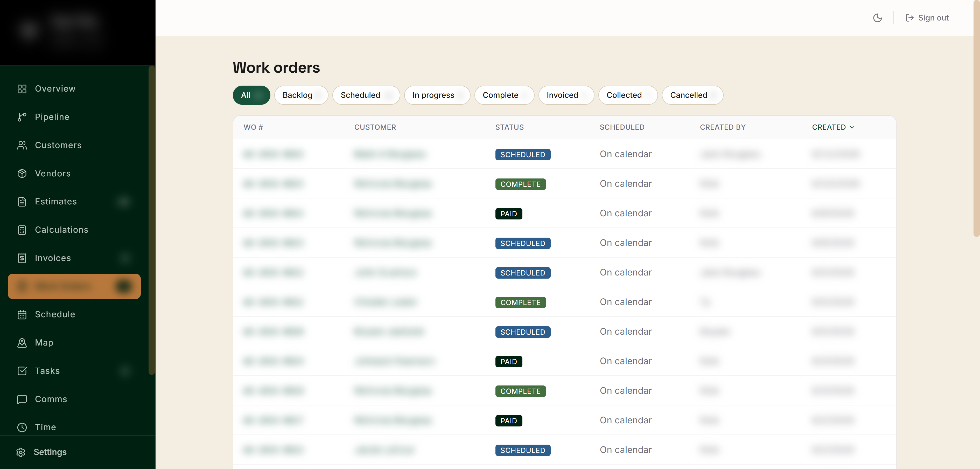
Task: Click COMPLETE badge in sixth table row
Action: pyautogui.click(x=520, y=302)
